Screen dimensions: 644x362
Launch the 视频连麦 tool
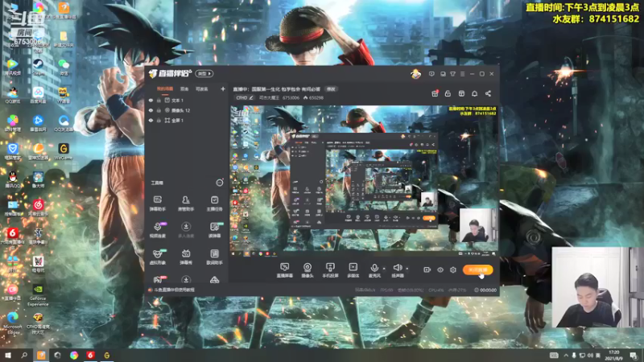(157, 230)
